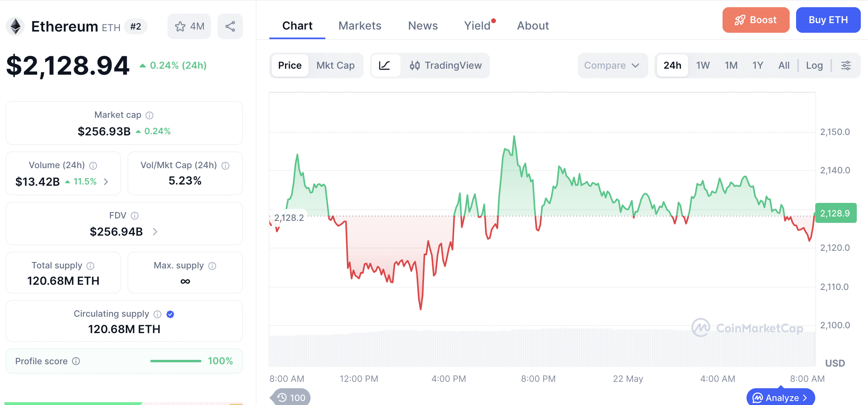Click the rocket icon on Boost
Image resolution: width=868 pixels, height=405 pixels.
coord(740,20)
